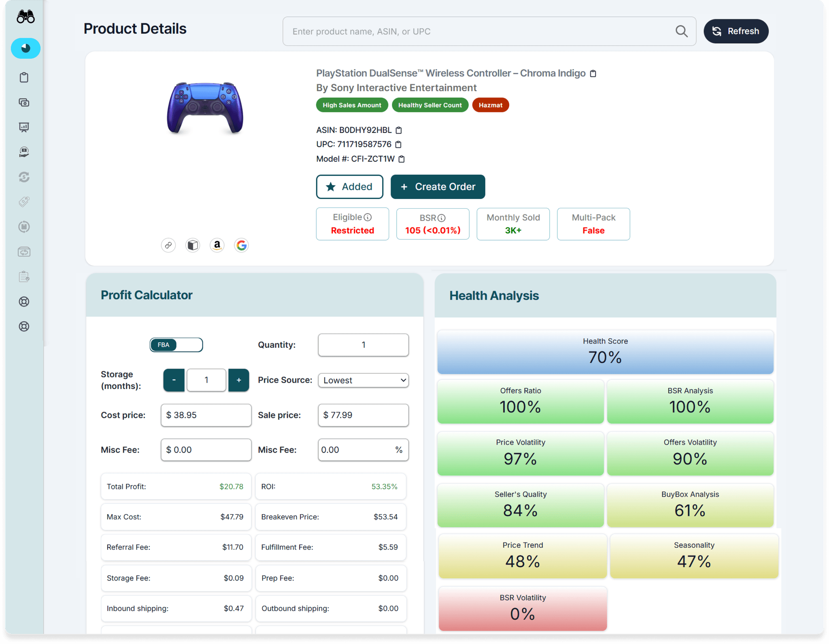Screen dimensions: 829x644
Task: Open the clipboard sidebar item
Action: tap(24, 77)
